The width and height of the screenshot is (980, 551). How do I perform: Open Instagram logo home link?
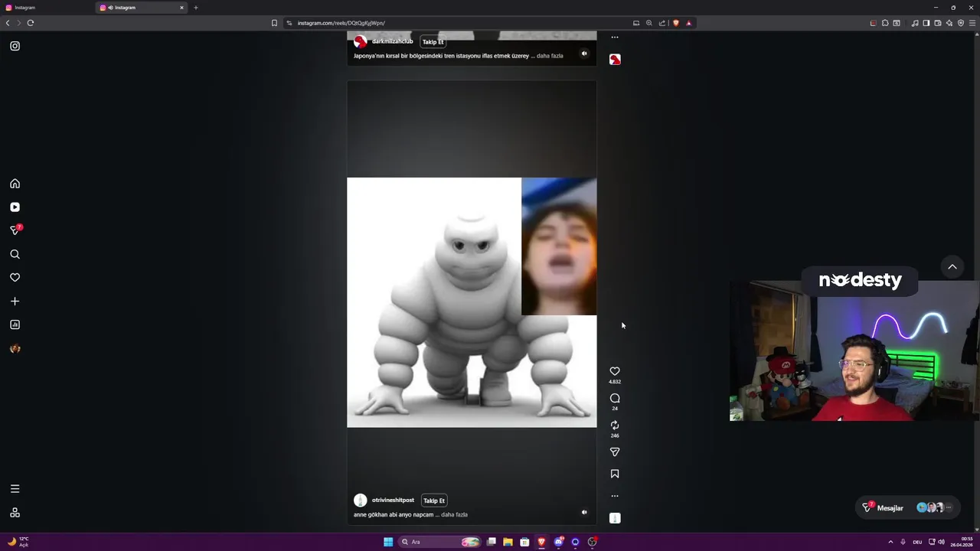[x=15, y=46]
